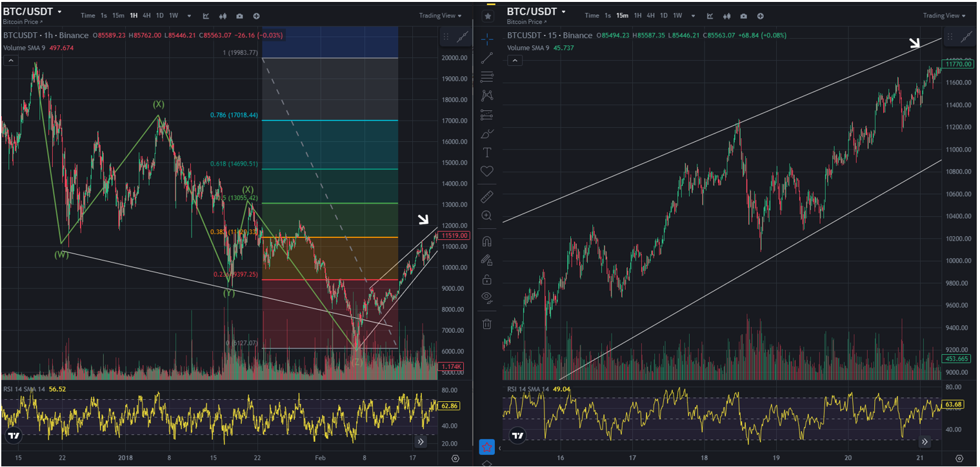Take a snapshot of left chart

[240, 15]
